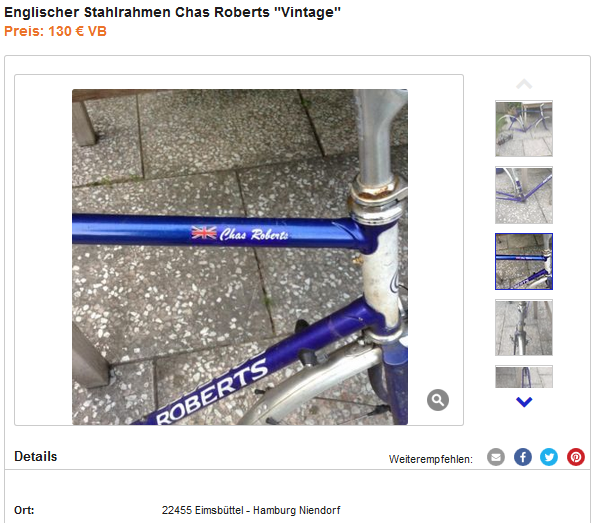601x523 pixels.
Task: Open the main bike frame photo
Action: [240, 257]
